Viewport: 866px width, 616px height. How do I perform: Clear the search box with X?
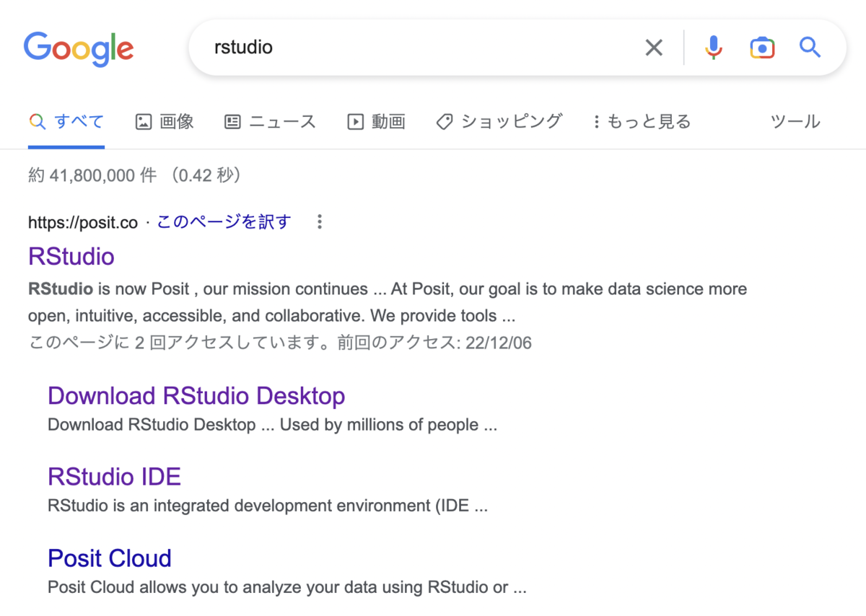tap(654, 48)
